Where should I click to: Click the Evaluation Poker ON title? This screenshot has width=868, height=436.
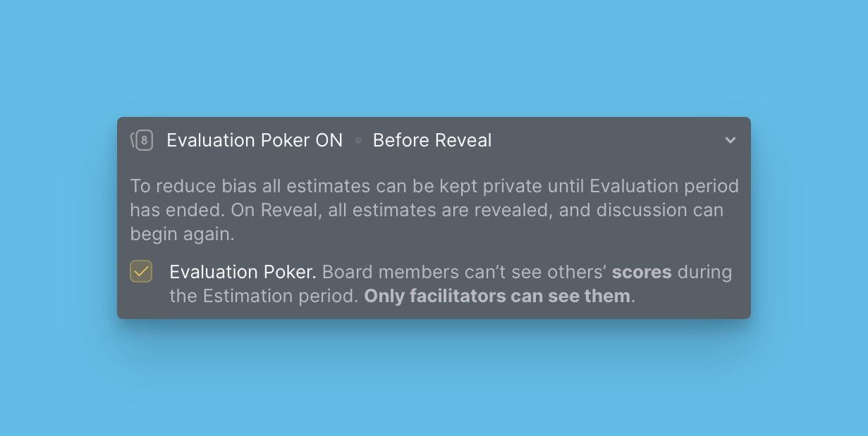254,140
